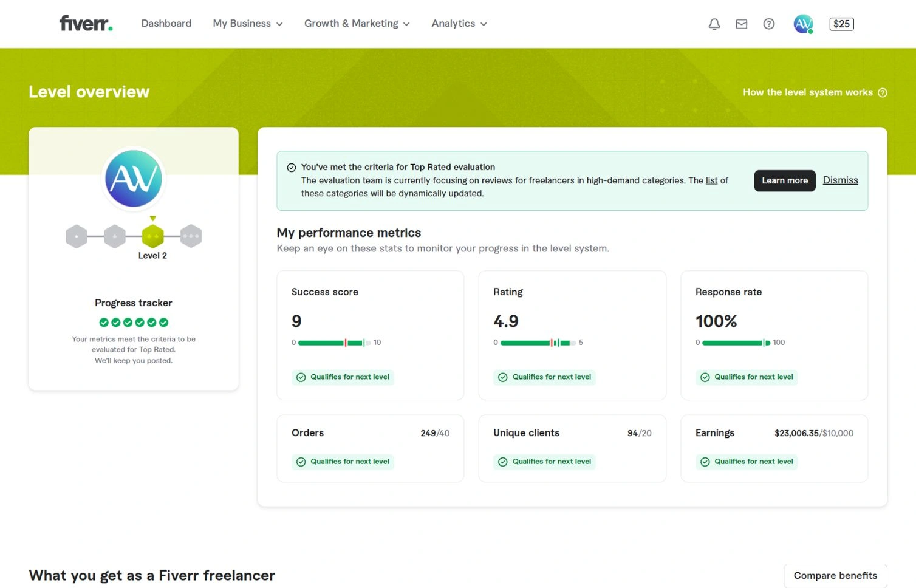916x588 pixels.
Task: Click the Learn more button
Action: point(785,180)
